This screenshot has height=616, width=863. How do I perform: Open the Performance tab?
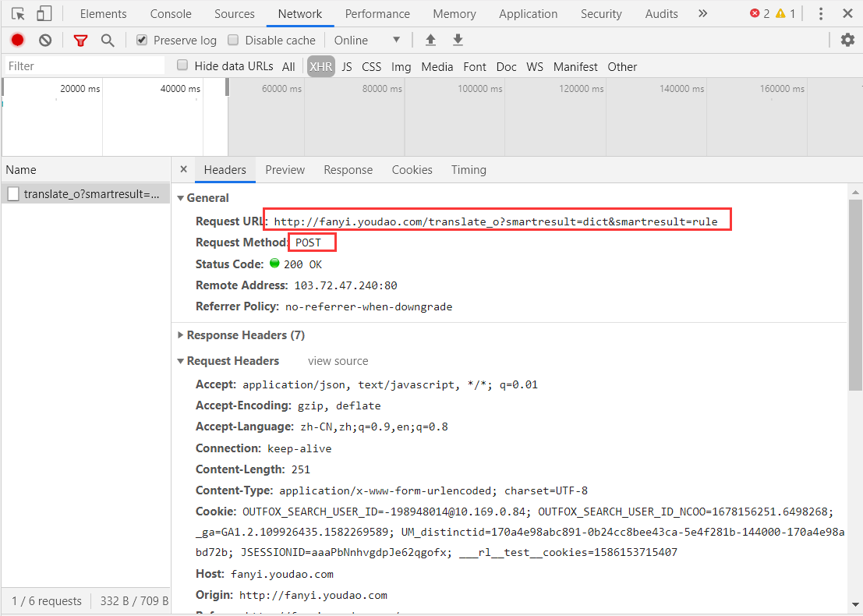click(x=377, y=14)
